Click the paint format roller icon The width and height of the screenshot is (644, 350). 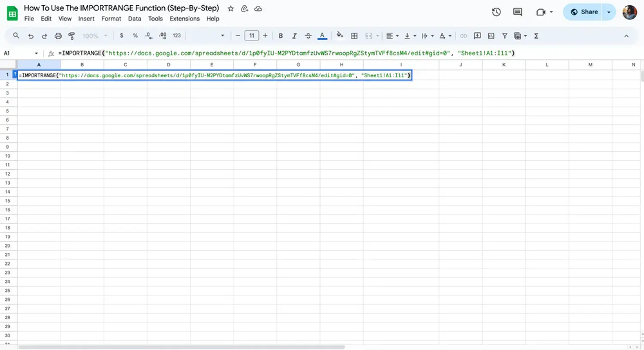point(71,36)
